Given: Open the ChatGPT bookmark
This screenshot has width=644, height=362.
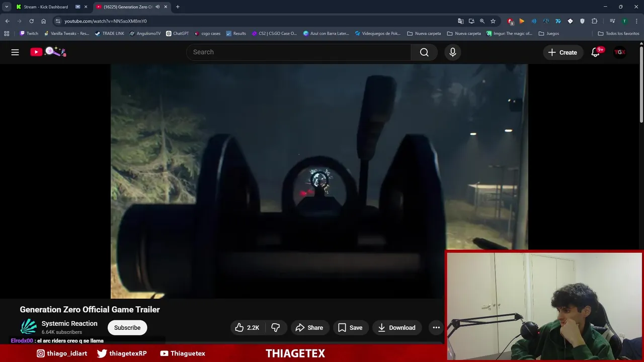Looking at the screenshot, I should pyautogui.click(x=177, y=34).
